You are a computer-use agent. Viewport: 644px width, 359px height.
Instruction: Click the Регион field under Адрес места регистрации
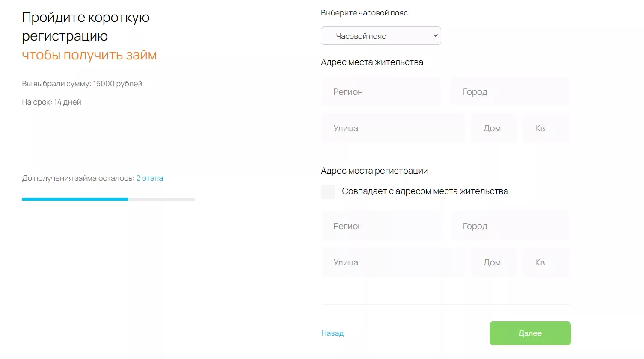(381, 226)
